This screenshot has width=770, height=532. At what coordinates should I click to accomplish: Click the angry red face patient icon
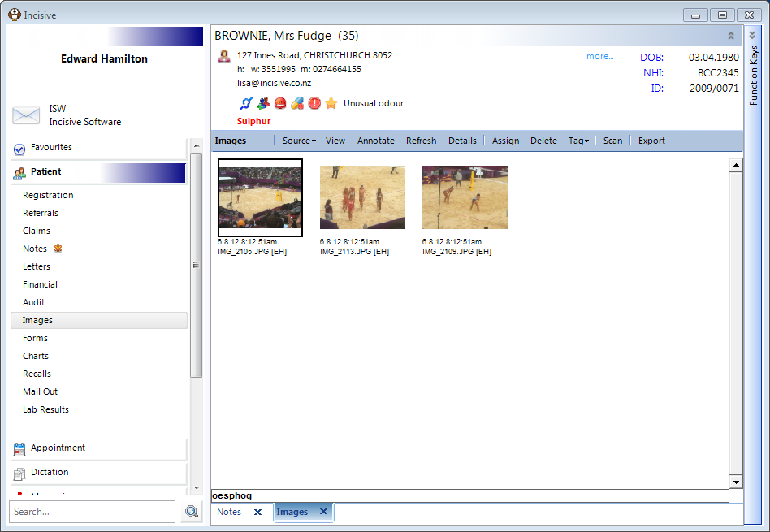[280, 103]
